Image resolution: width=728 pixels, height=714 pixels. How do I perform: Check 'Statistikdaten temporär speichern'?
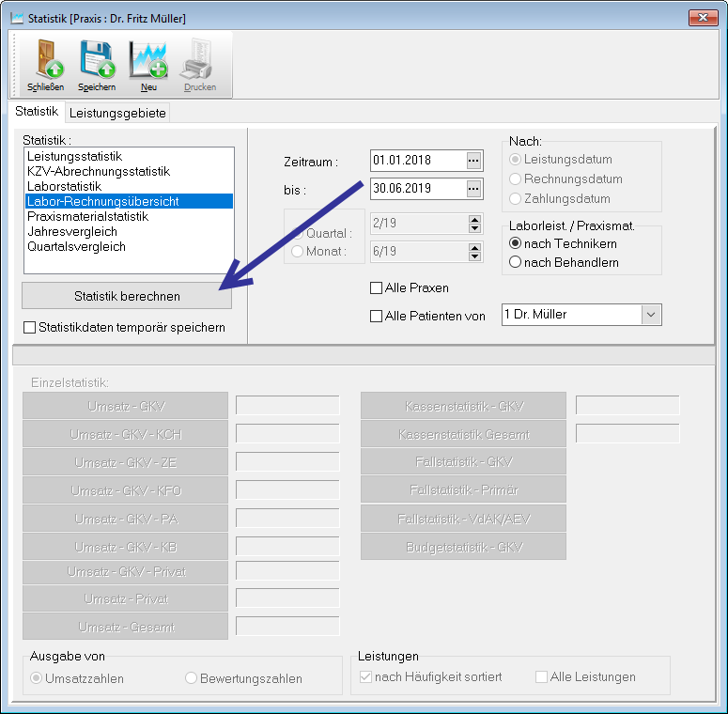tap(29, 328)
